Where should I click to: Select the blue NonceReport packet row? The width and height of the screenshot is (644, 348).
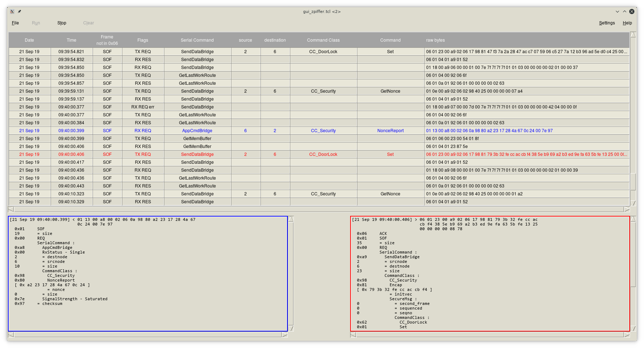click(390, 131)
